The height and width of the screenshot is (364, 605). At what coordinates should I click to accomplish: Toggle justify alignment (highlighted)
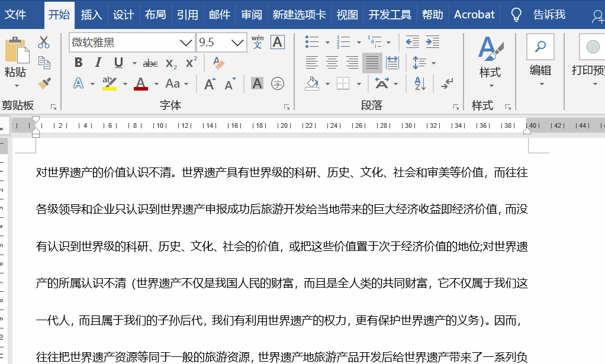(372, 63)
